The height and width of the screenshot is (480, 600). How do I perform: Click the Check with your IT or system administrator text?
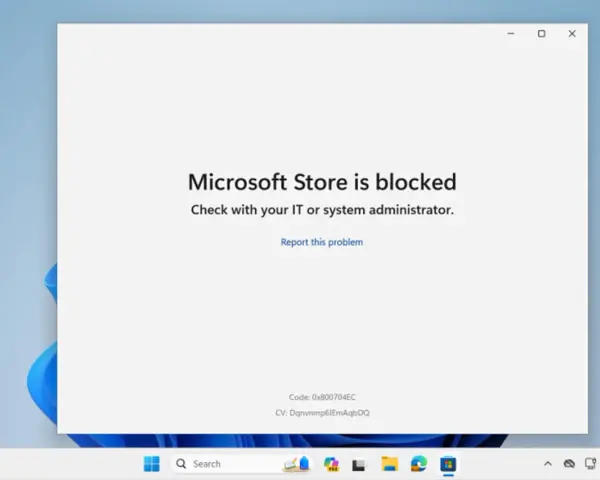(x=322, y=210)
